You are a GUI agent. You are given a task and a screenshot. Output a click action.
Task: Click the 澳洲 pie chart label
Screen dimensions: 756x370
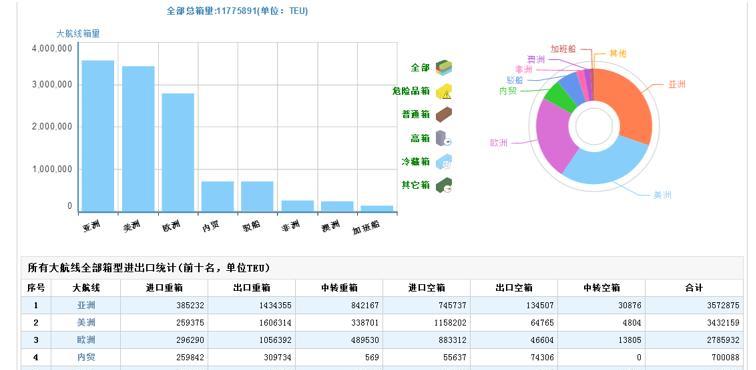click(536, 59)
